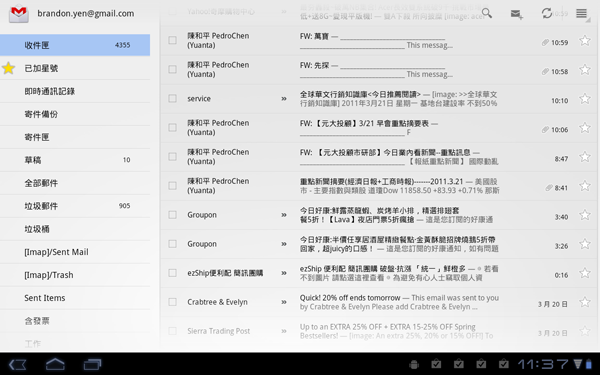Click the chevron marker on ezShip email
The height and width of the screenshot is (375, 600).
coord(284,273)
